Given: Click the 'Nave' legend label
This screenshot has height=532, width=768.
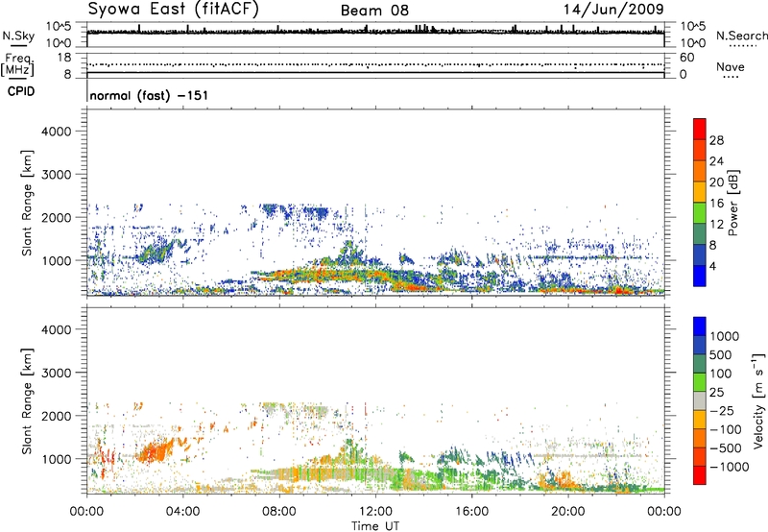Looking at the screenshot, I should point(731,66).
